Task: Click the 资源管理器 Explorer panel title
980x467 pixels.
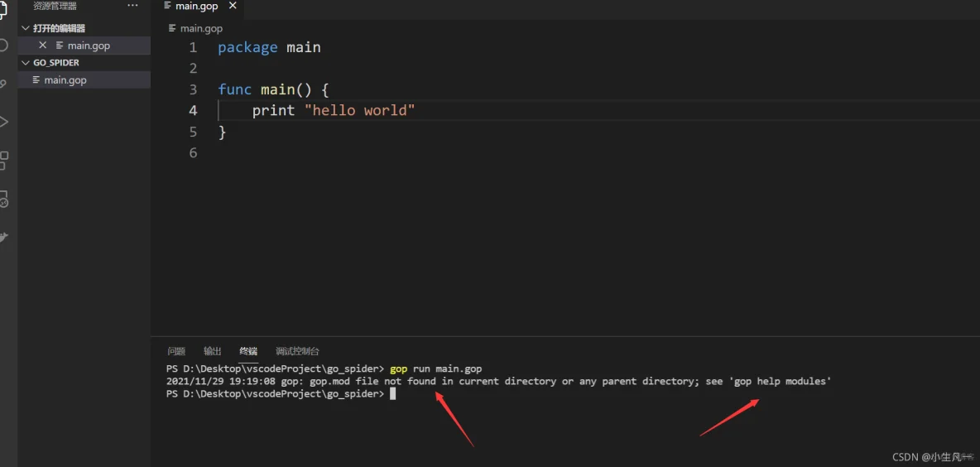Action: coord(55,6)
